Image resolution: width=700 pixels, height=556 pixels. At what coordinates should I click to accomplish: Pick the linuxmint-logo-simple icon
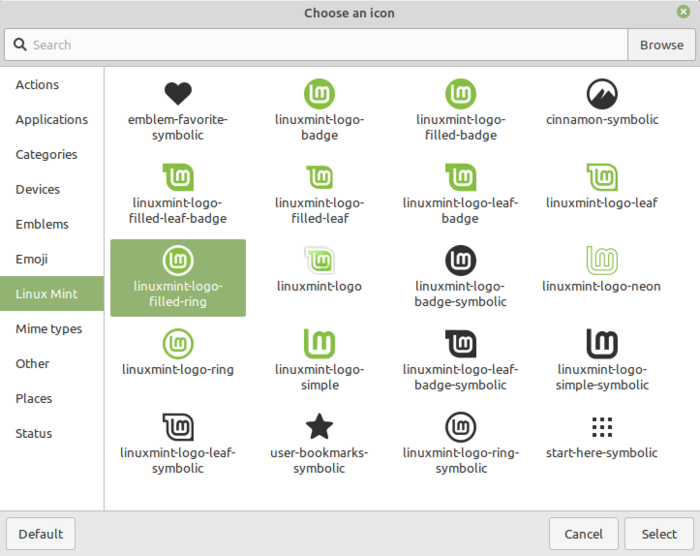pos(319,345)
